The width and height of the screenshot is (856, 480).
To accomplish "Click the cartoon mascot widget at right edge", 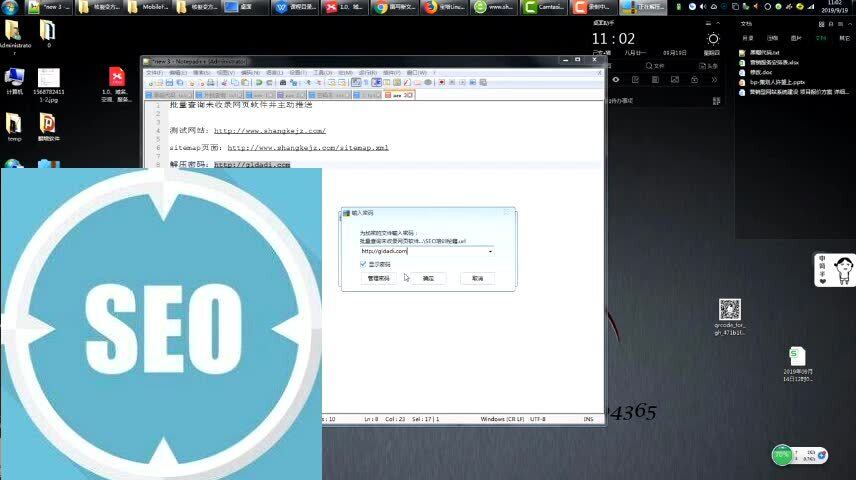I will tap(835, 270).
